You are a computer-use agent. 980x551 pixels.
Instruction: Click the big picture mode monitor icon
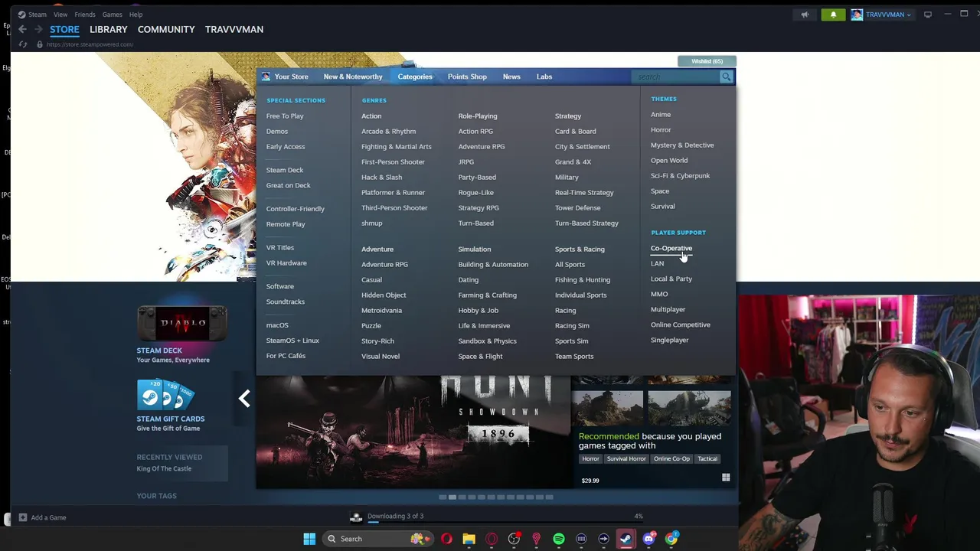[928, 15]
